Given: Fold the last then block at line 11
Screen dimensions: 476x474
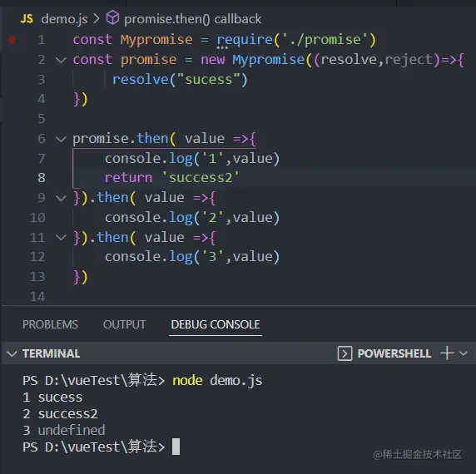Looking at the screenshot, I should pyautogui.click(x=61, y=238).
